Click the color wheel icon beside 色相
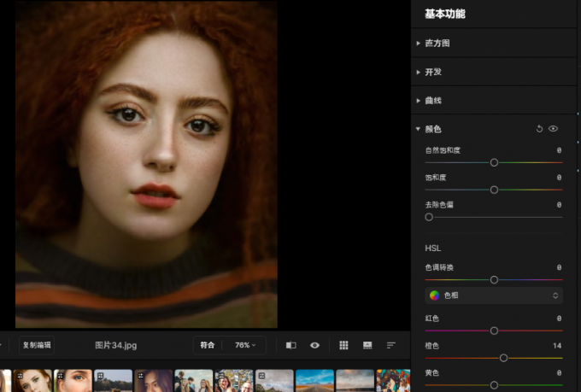 tap(435, 295)
